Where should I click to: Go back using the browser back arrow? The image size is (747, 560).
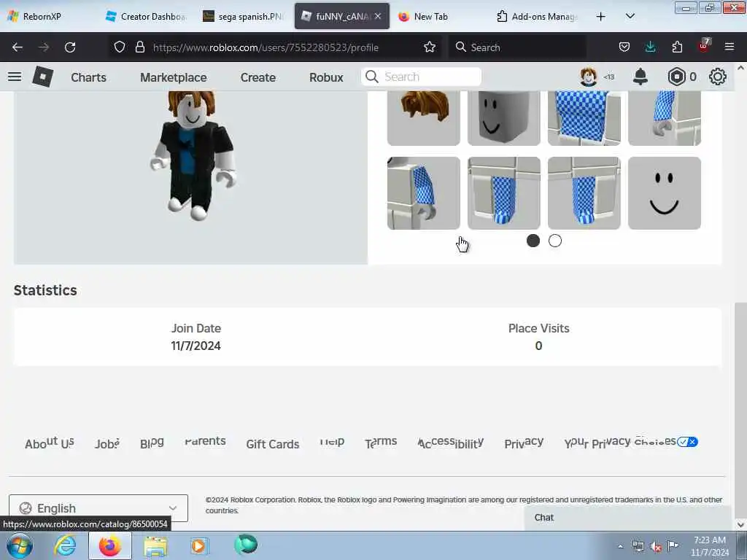pyautogui.click(x=18, y=47)
